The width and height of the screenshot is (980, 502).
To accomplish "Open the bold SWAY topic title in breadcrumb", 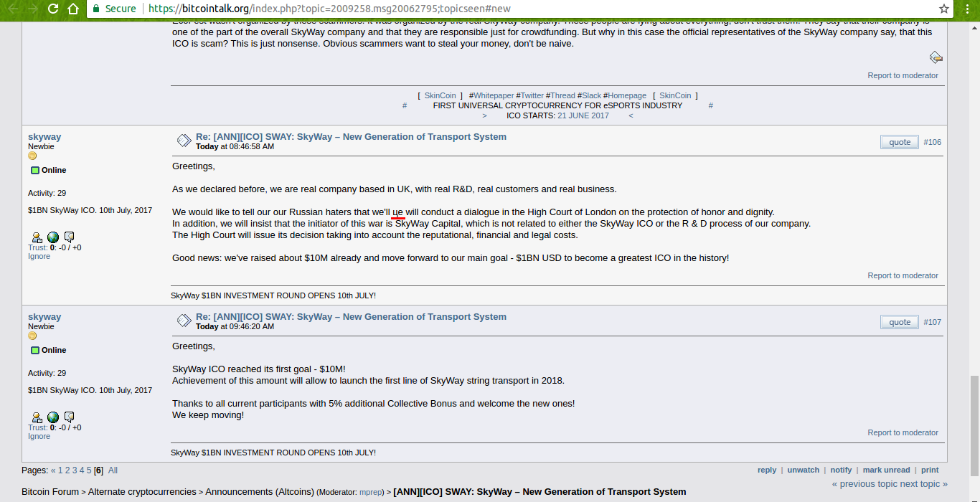I will [540, 492].
